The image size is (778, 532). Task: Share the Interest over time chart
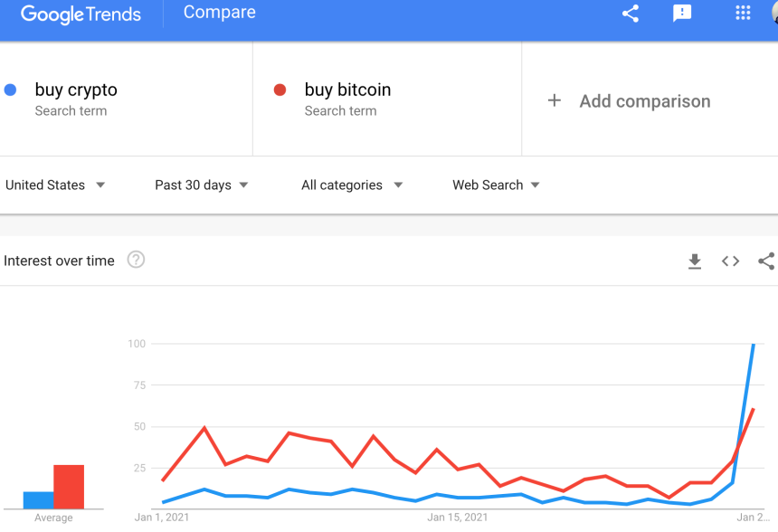pyautogui.click(x=766, y=261)
